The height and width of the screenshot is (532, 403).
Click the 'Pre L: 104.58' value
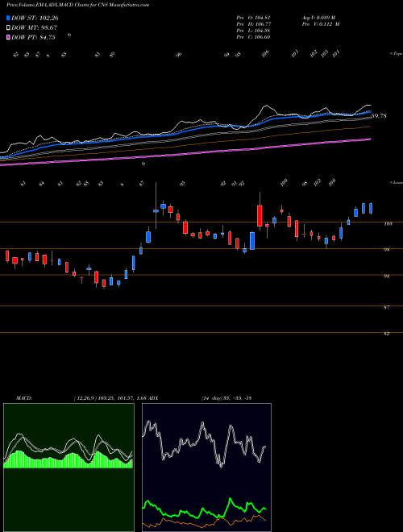(253, 31)
